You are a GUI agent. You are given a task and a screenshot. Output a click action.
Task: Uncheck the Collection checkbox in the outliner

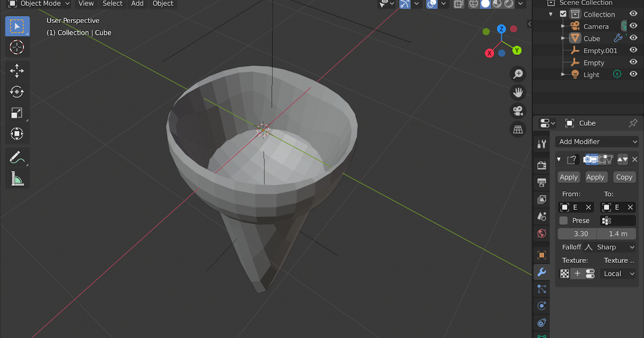(562, 14)
